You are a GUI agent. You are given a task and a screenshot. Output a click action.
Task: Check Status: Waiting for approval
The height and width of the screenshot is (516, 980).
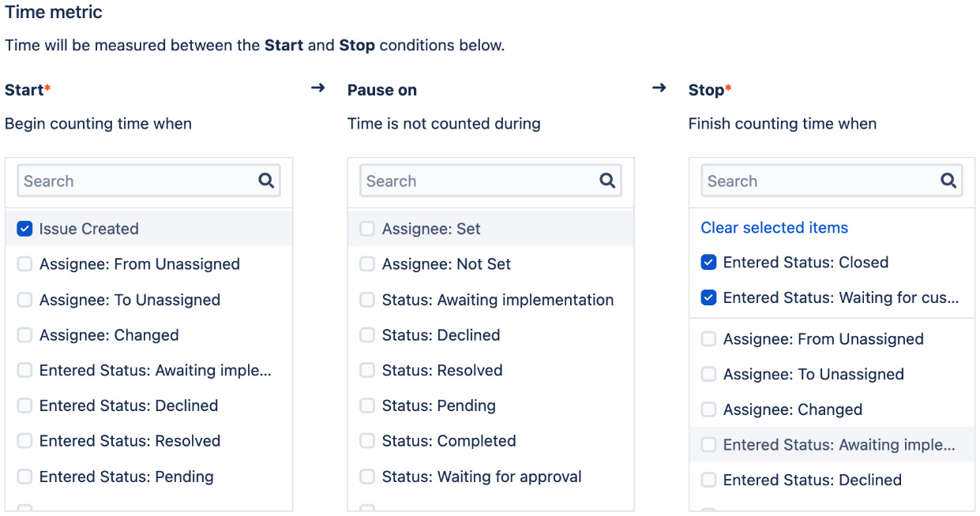[x=367, y=477]
